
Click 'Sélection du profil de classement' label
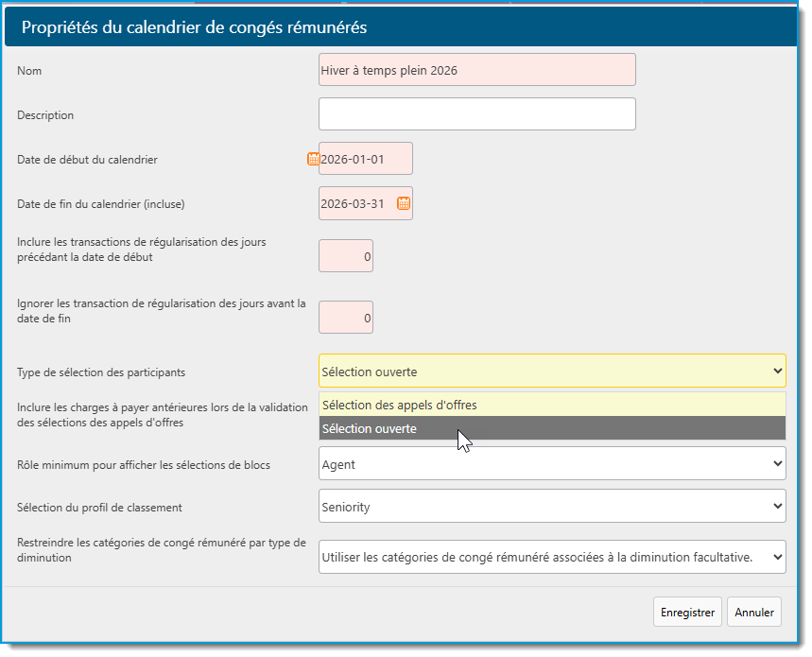(99, 508)
